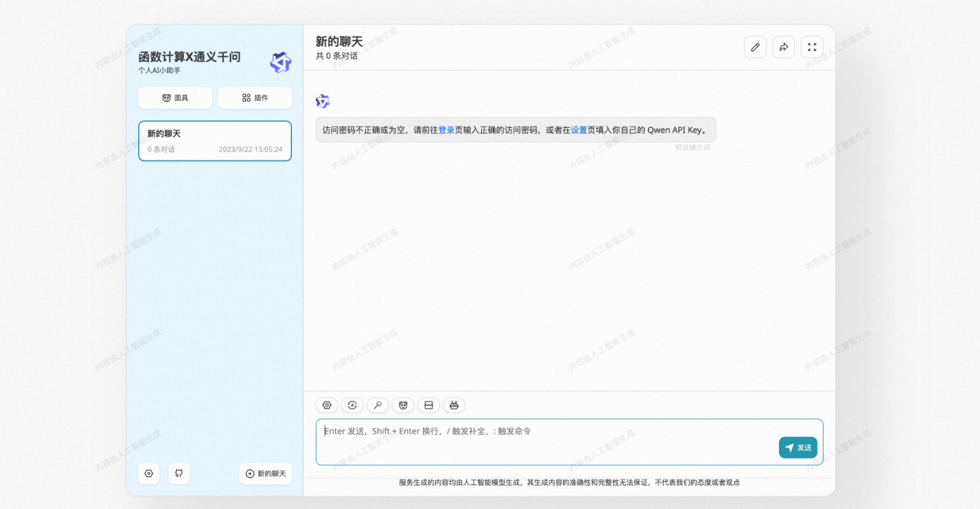Open quick prompts magic wand icon
Viewport: 980px width, 509px height.
click(378, 405)
